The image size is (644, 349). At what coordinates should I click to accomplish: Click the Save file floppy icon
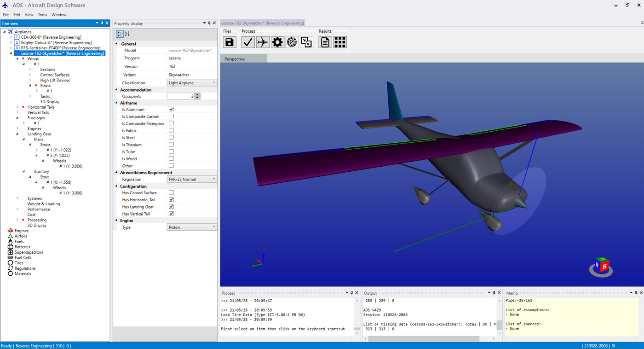tap(230, 42)
